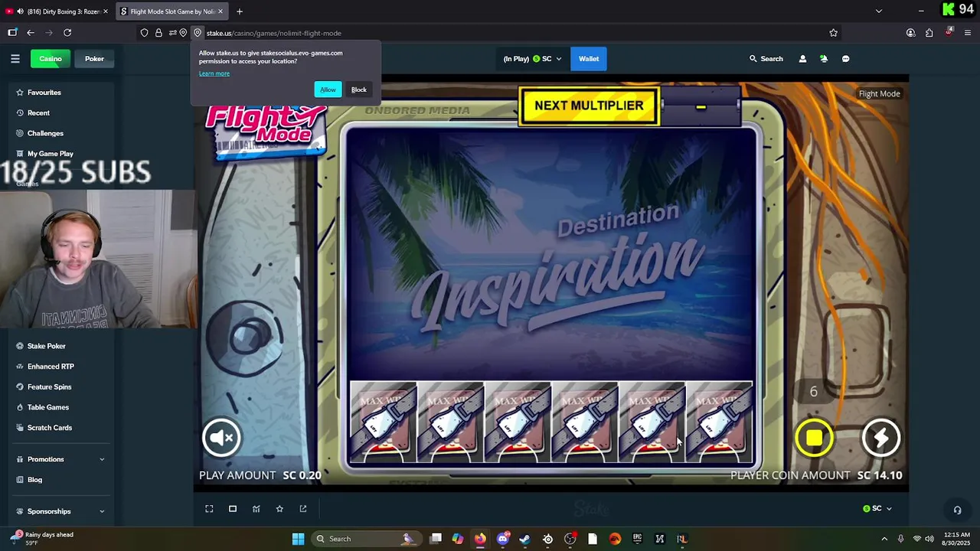Open the Firefox application menu

tap(968, 33)
